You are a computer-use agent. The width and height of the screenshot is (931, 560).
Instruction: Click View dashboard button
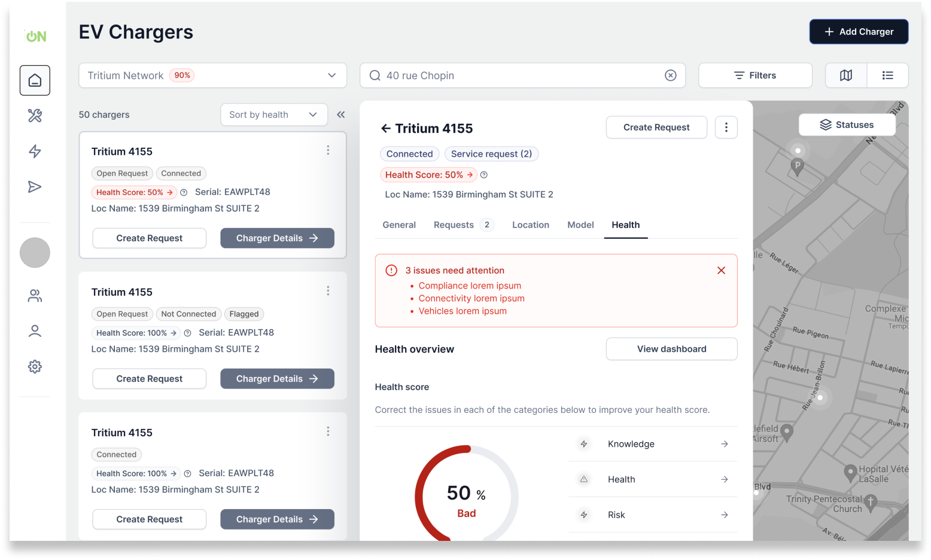[672, 349]
